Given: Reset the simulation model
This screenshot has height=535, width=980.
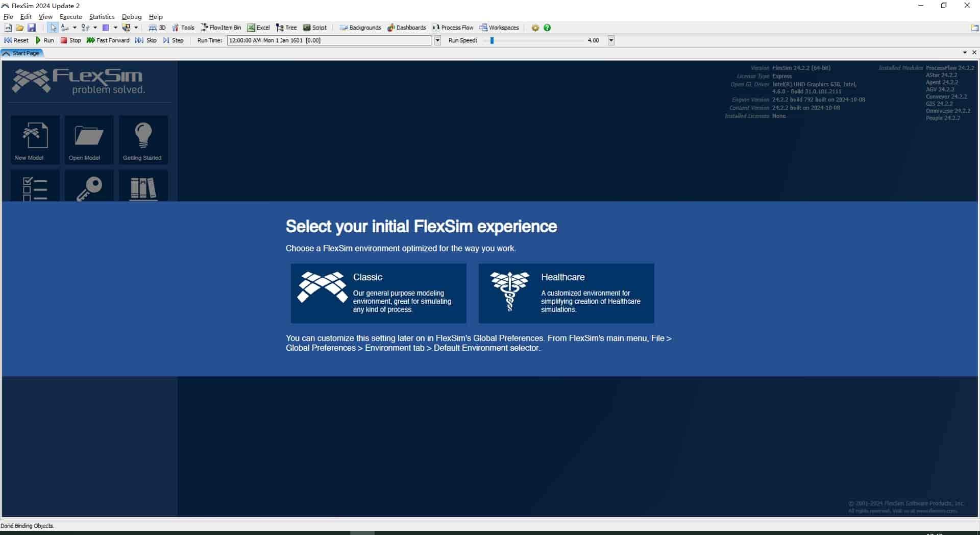Looking at the screenshot, I should [16, 40].
